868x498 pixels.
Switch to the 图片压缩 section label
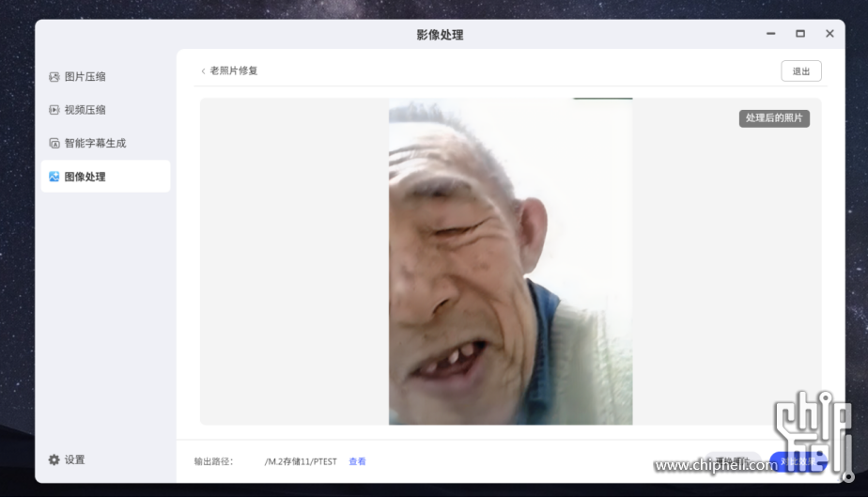tap(85, 77)
